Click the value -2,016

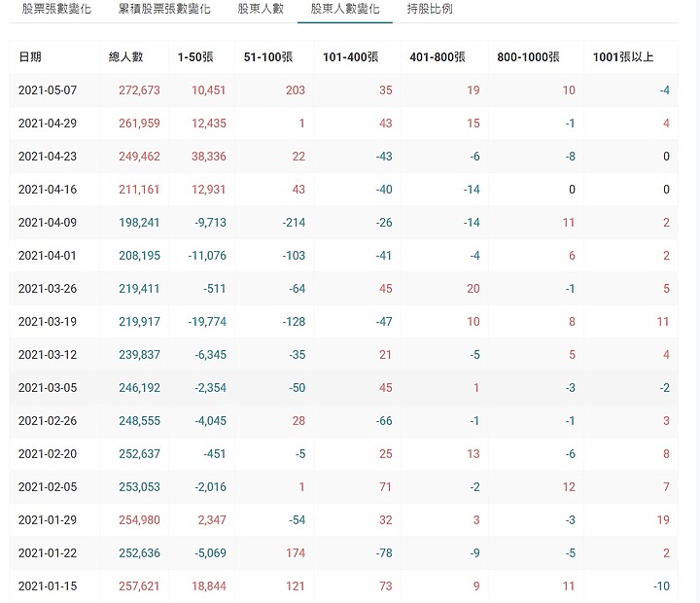tap(210, 487)
